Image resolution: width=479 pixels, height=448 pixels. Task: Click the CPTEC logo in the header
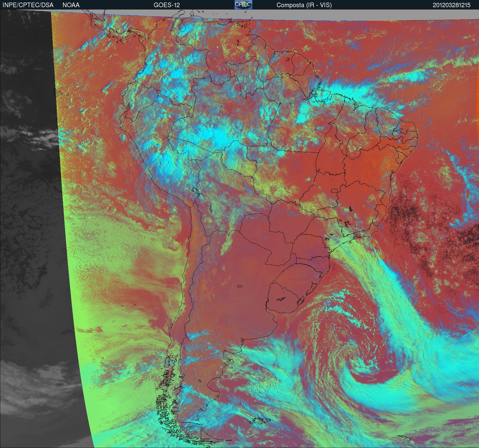243,5
